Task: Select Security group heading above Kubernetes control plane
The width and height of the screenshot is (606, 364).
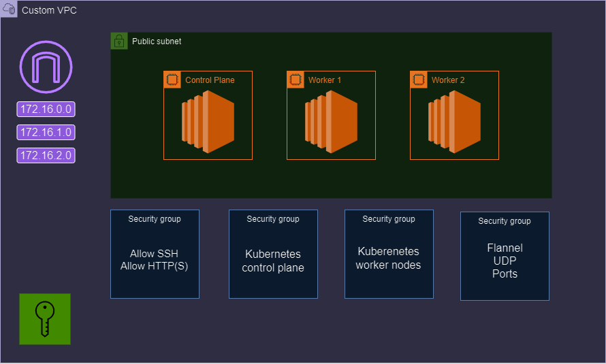Action: (273, 219)
